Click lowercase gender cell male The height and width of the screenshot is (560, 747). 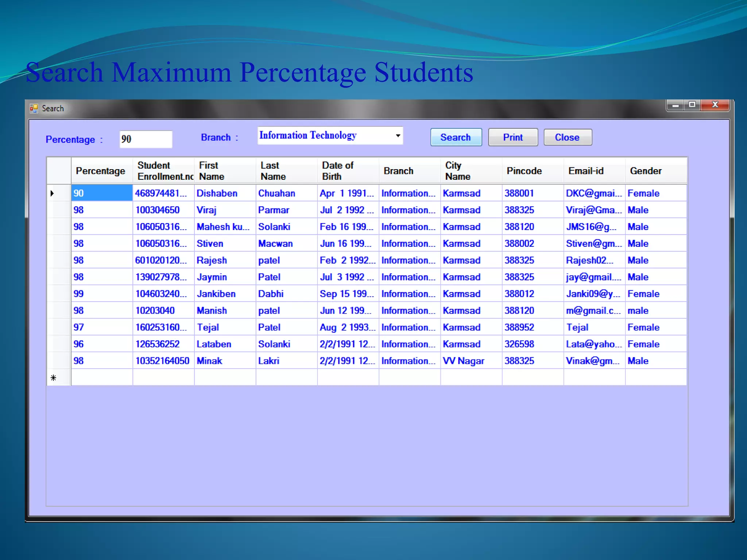click(x=656, y=311)
